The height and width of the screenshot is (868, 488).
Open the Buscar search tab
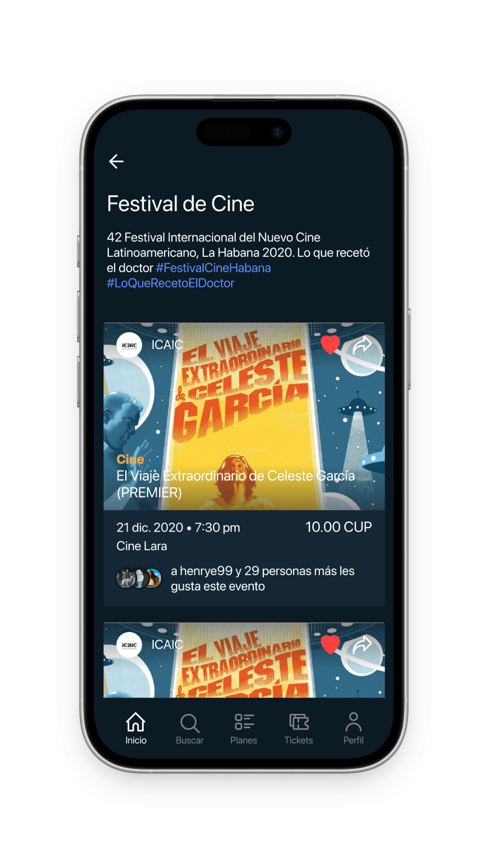[x=190, y=728]
